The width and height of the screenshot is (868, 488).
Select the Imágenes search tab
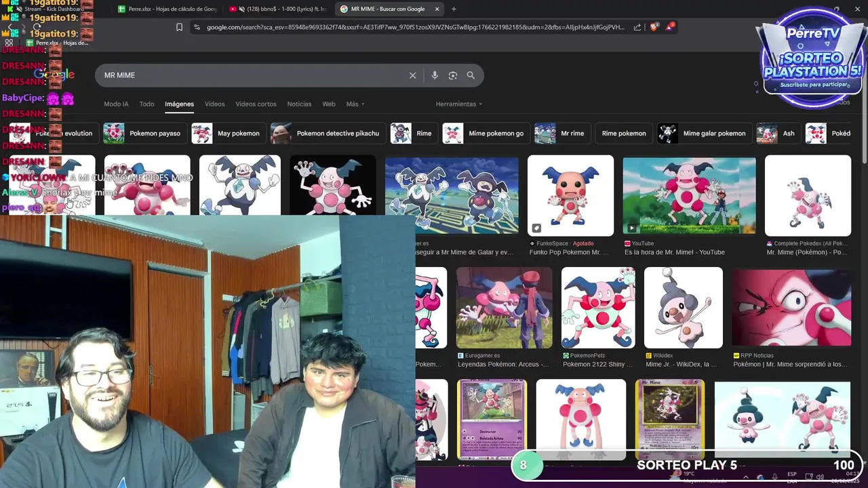[x=179, y=104]
